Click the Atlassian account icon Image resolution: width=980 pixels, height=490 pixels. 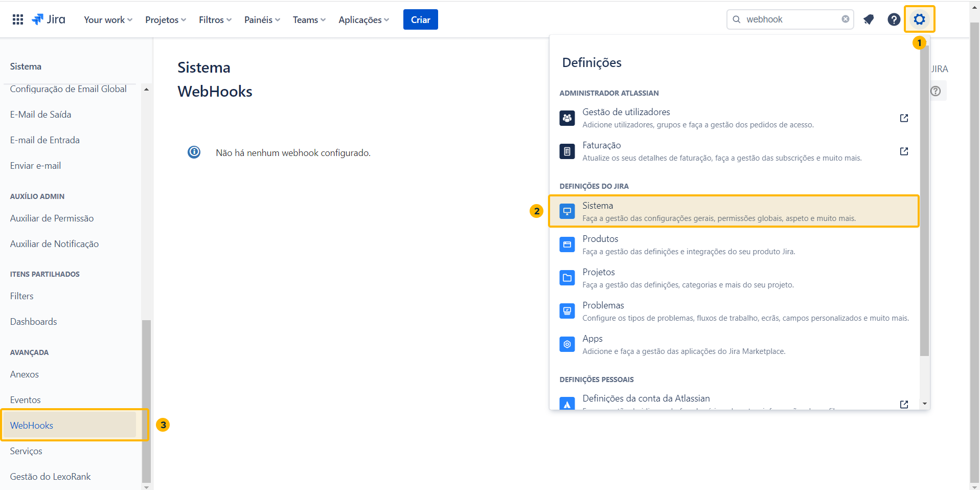click(x=567, y=403)
